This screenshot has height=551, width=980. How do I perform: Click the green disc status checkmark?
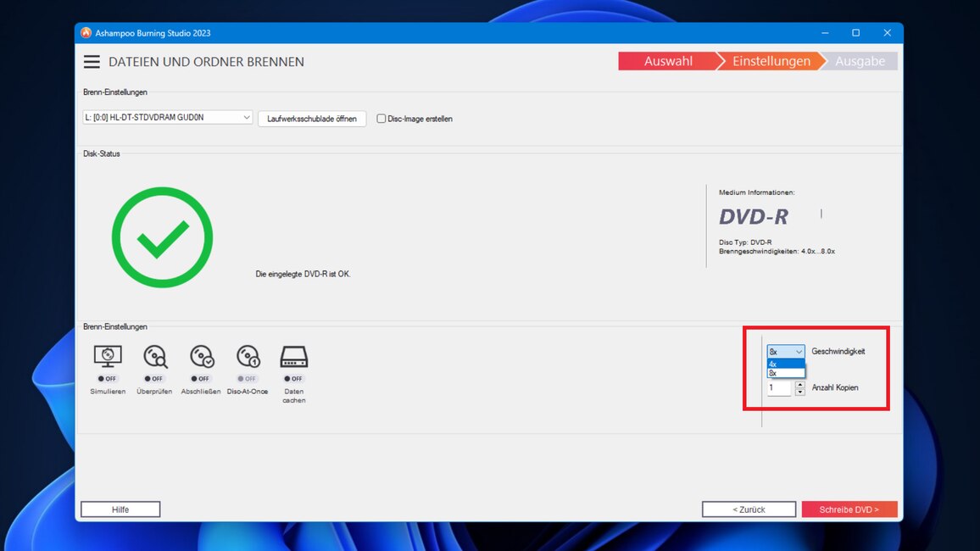tap(162, 237)
